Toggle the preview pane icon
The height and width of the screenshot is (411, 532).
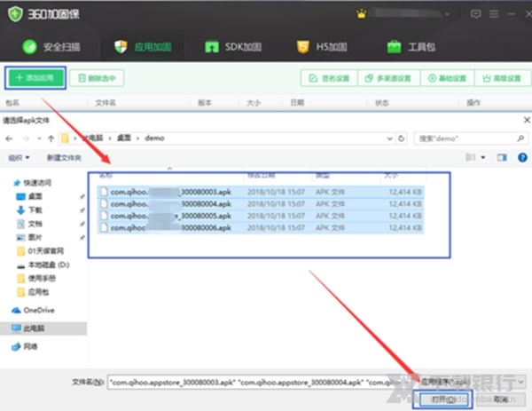click(502, 157)
